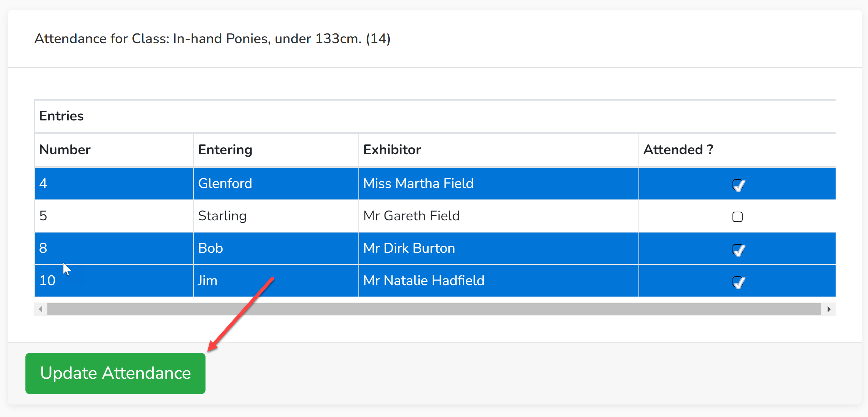Click the Attendance for Class heading
The width and height of the screenshot is (868, 417).
(x=212, y=39)
